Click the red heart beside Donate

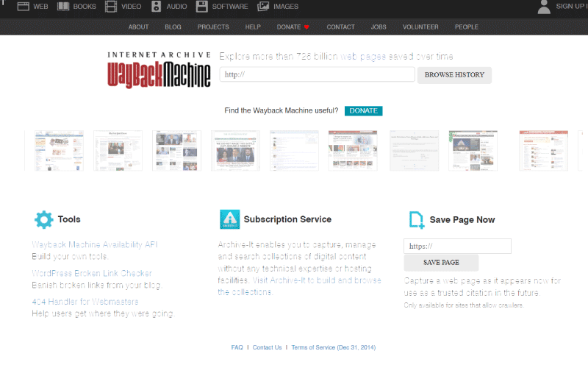(x=306, y=27)
